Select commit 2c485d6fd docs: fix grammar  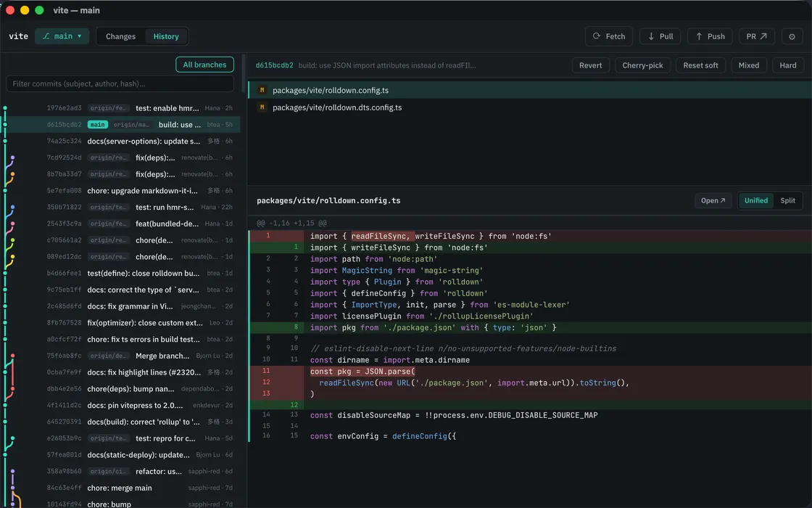tap(120, 306)
